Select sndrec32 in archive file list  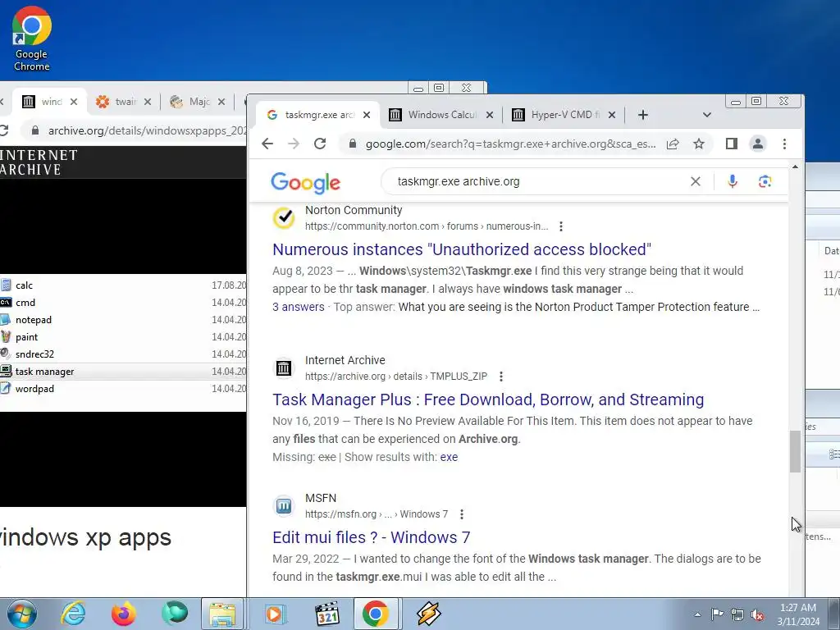click(34, 354)
